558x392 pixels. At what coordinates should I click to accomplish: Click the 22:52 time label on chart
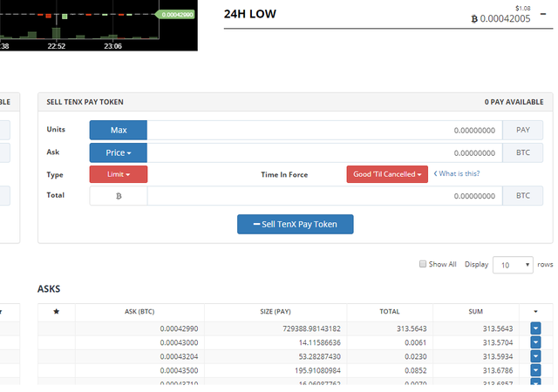click(56, 46)
